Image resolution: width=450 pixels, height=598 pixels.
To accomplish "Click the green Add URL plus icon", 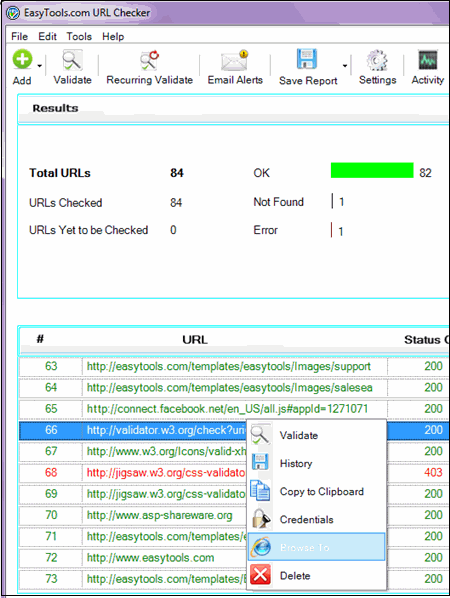I will pos(22,59).
